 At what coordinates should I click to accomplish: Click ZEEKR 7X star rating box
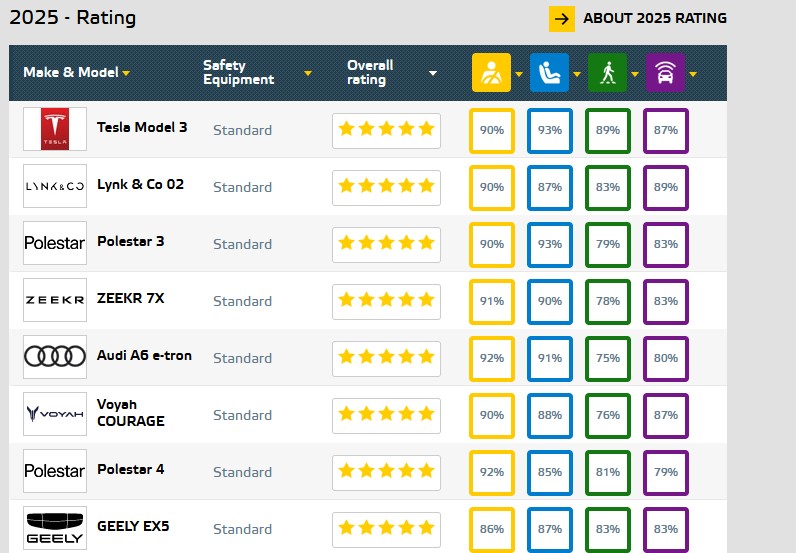point(386,301)
